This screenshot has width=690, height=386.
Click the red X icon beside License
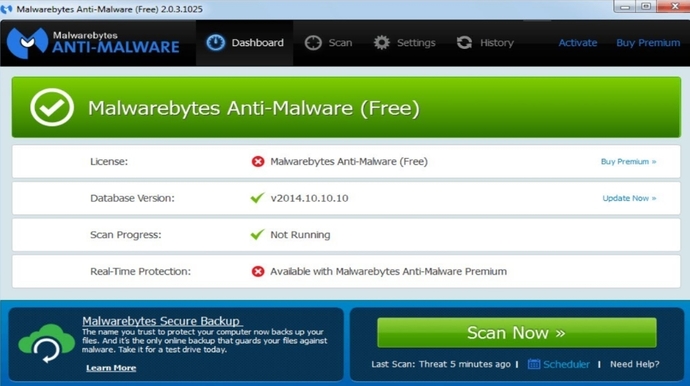[258, 162]
